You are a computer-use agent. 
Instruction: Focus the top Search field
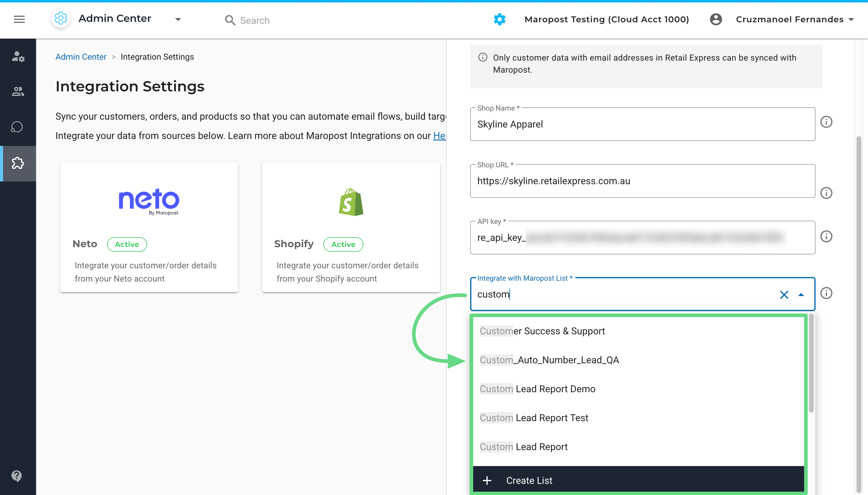pos(255,20)
